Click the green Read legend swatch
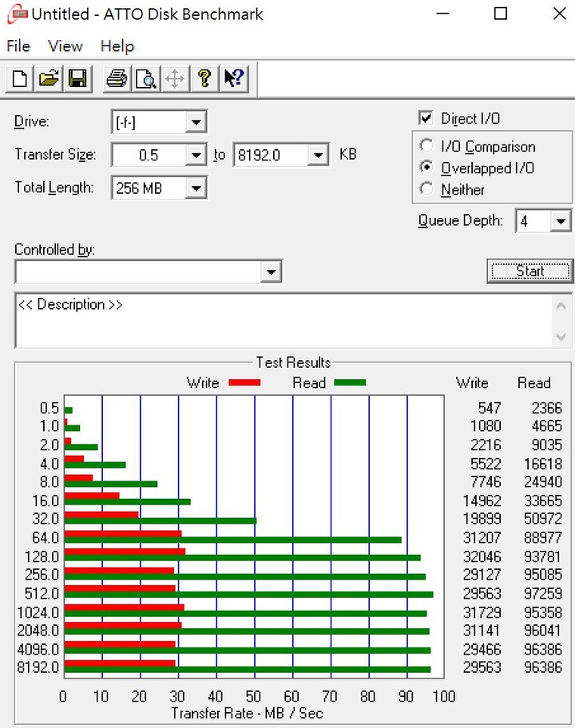 tap(351, 382)
